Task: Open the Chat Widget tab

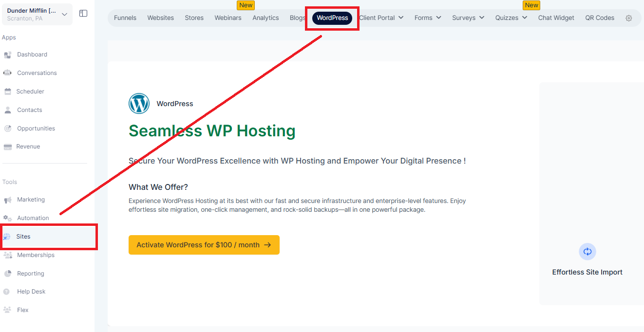Action: (x=556, y=18)
